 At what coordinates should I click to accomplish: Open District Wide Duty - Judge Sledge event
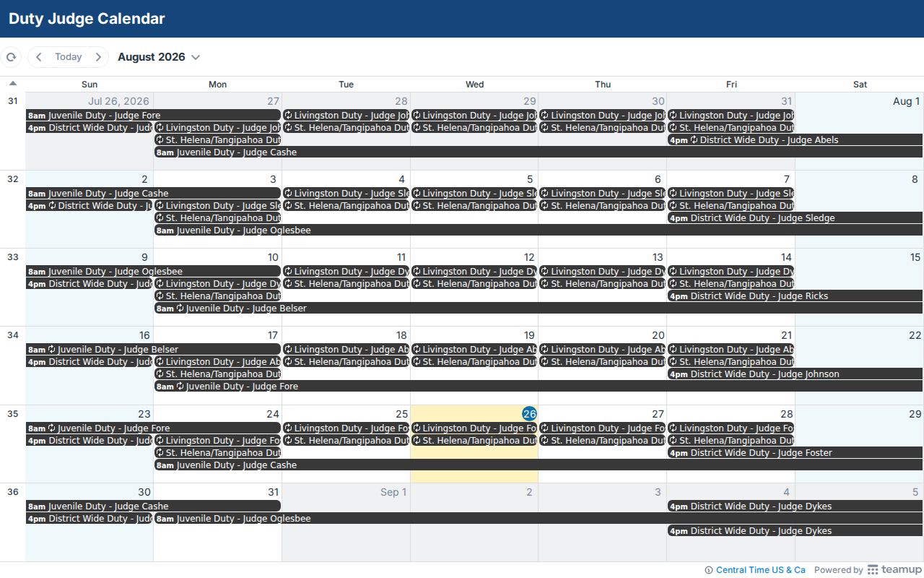(x=795, y=218)
